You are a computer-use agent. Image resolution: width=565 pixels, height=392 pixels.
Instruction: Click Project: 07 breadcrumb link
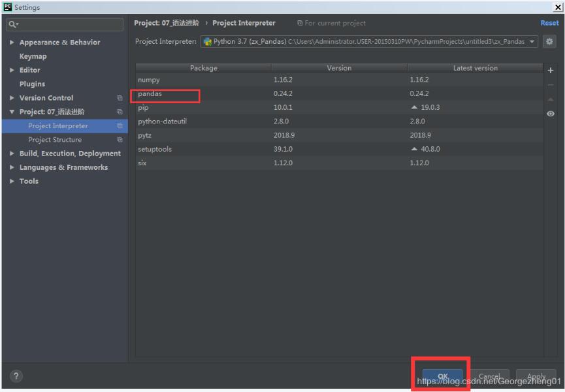pyautogui.click(x=166, y=23)
